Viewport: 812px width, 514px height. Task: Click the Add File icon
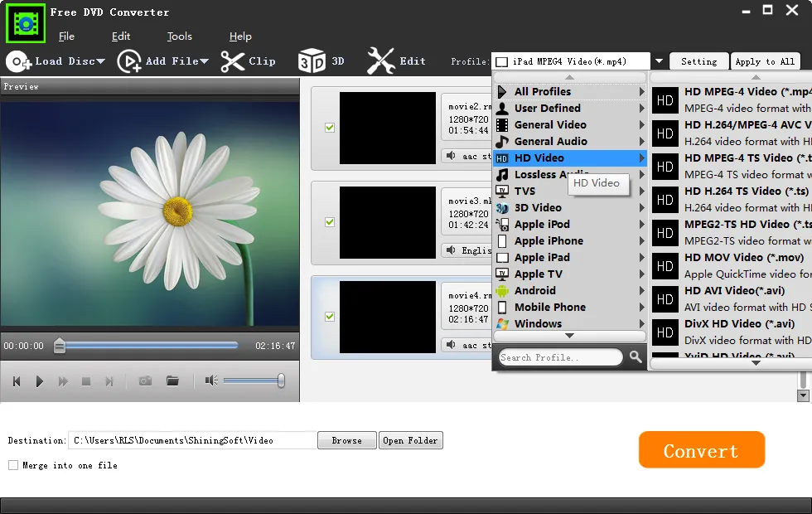click(129, 61)
